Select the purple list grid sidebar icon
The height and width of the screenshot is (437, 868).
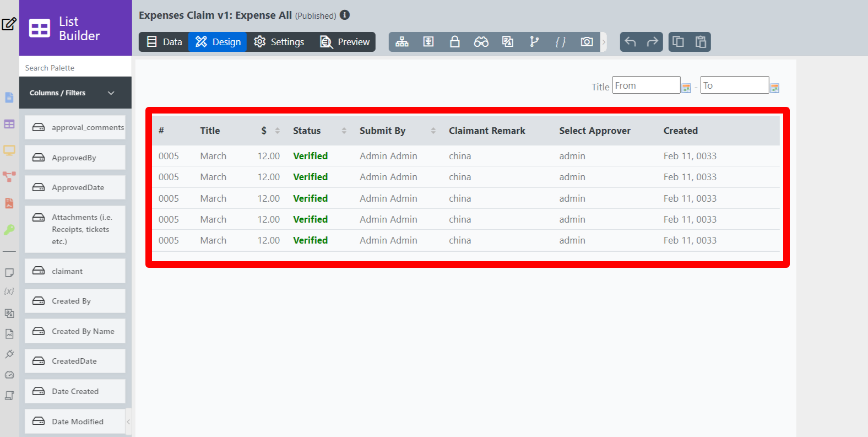[9, 124]
